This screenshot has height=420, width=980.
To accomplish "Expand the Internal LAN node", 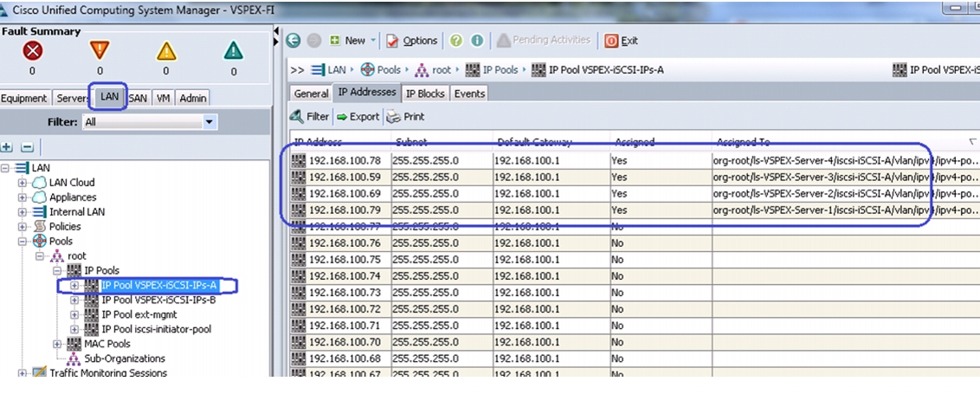I will click(23, 212).
